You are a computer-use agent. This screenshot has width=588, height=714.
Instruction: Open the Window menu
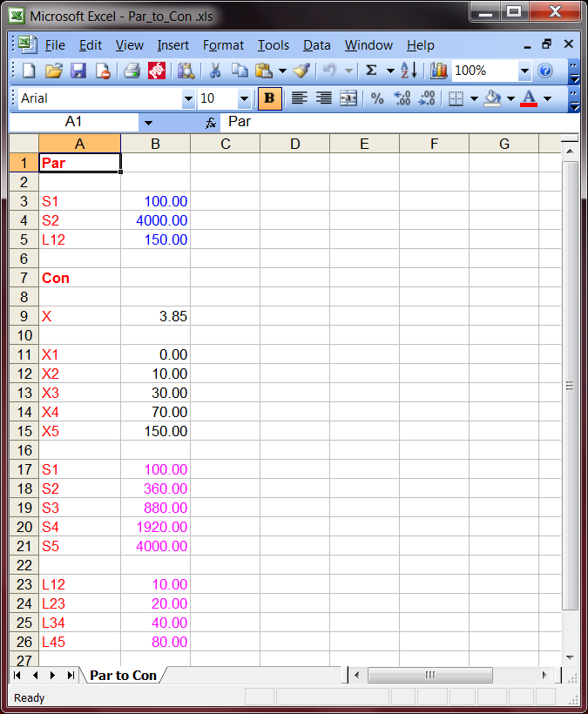point(368,45)
